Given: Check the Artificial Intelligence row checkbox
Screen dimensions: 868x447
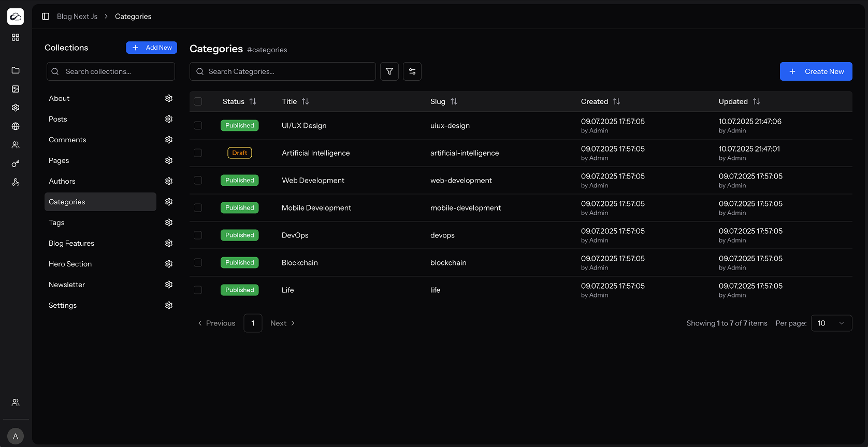Looking at the screenshot, I should [198, 153].
